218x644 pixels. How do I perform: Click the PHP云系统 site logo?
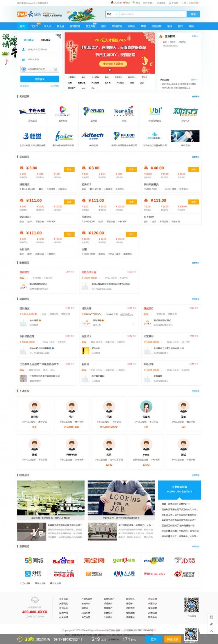click(x=29, y=14)
